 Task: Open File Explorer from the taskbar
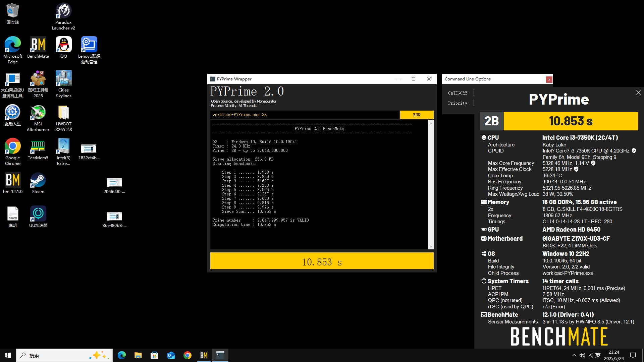pyautogui.click(x=138, y=355)
